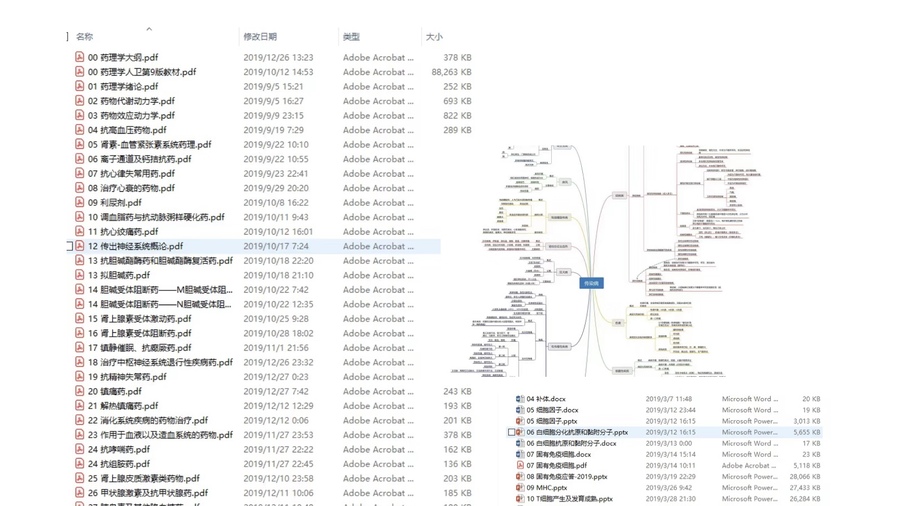Click the central node of the mind map

(592, 284)
